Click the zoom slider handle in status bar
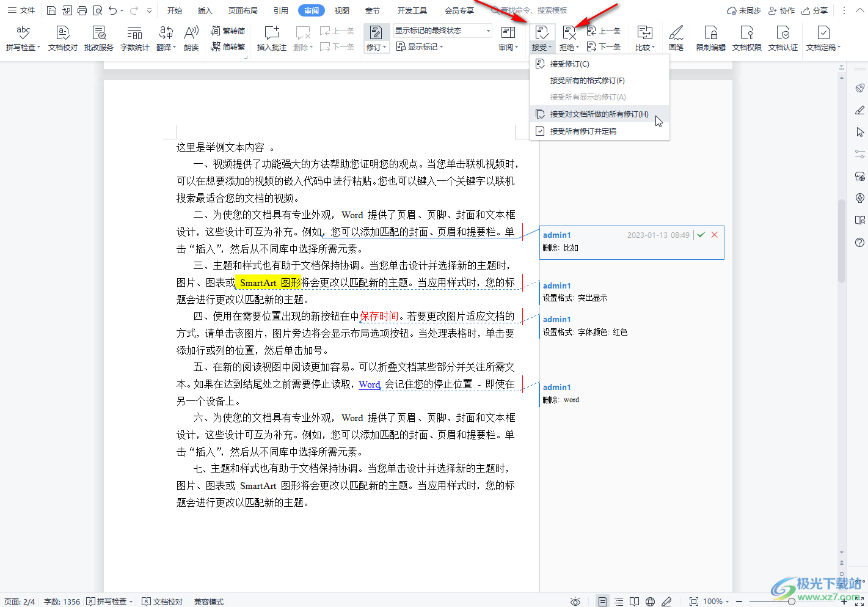The image size is (868, 607). coord(792,601)
